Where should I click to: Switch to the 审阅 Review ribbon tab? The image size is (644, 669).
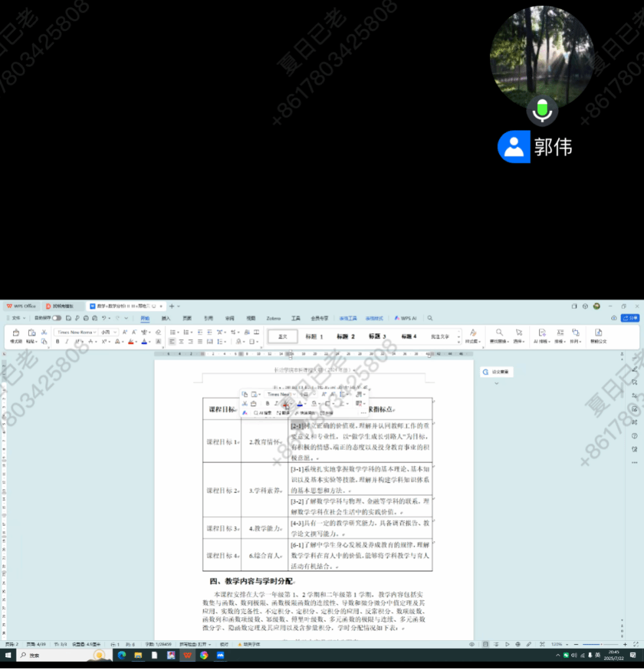[230, 318]
